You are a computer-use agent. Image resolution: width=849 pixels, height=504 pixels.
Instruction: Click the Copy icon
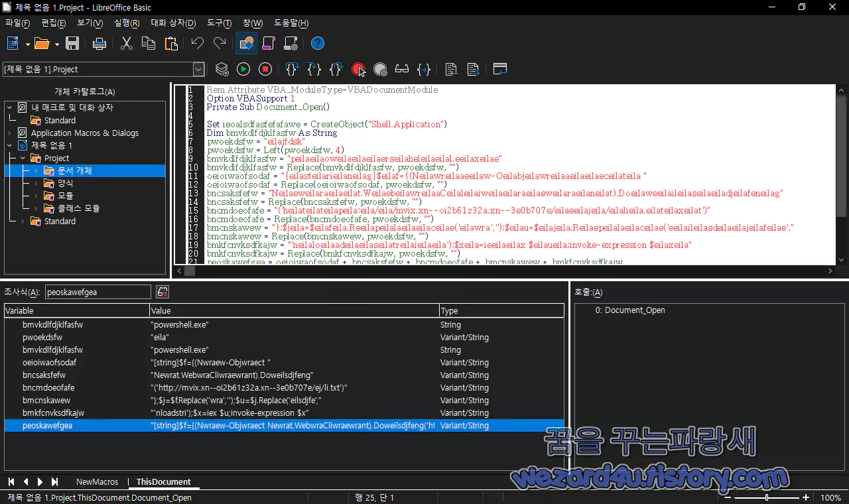(149, 44)
